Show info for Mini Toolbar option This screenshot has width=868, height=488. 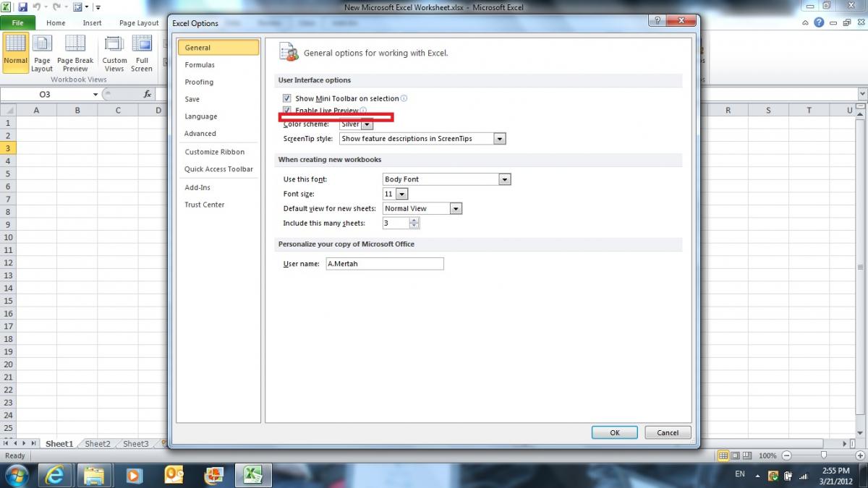tap(404, 98)
